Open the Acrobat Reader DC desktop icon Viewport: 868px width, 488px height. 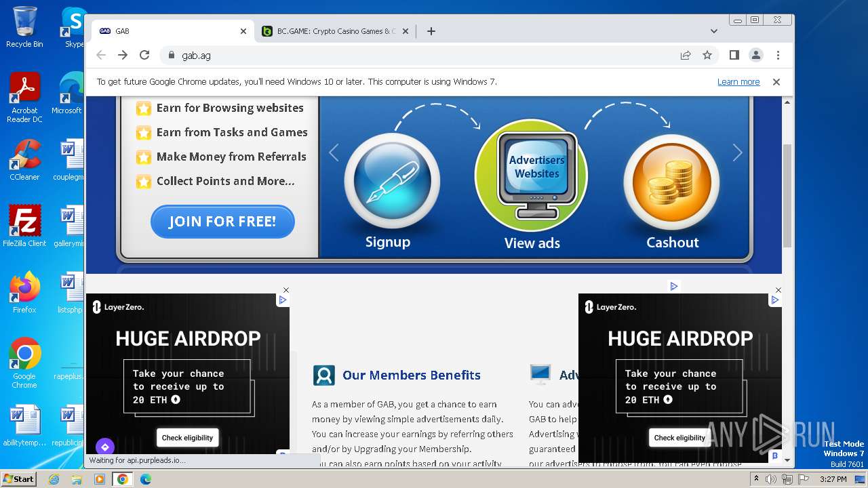(24, 98)
